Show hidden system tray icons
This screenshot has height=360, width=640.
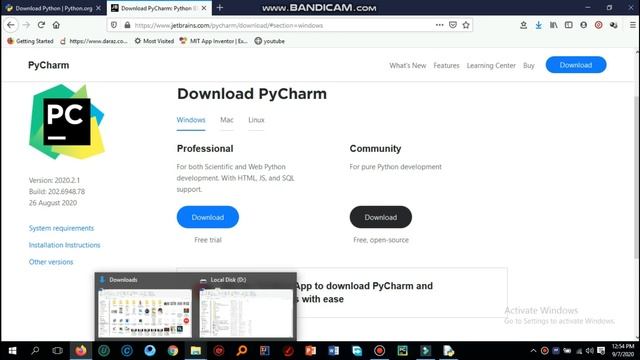coord(533,351)
